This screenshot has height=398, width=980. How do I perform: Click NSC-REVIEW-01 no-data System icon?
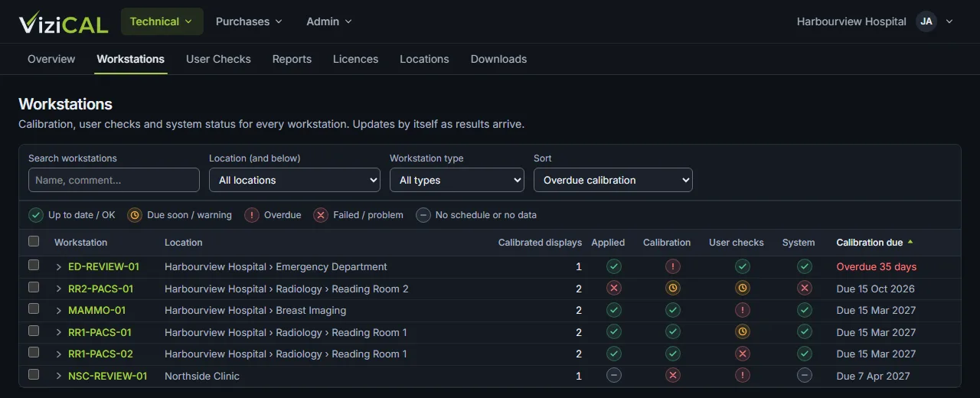(x=805, y=376)
